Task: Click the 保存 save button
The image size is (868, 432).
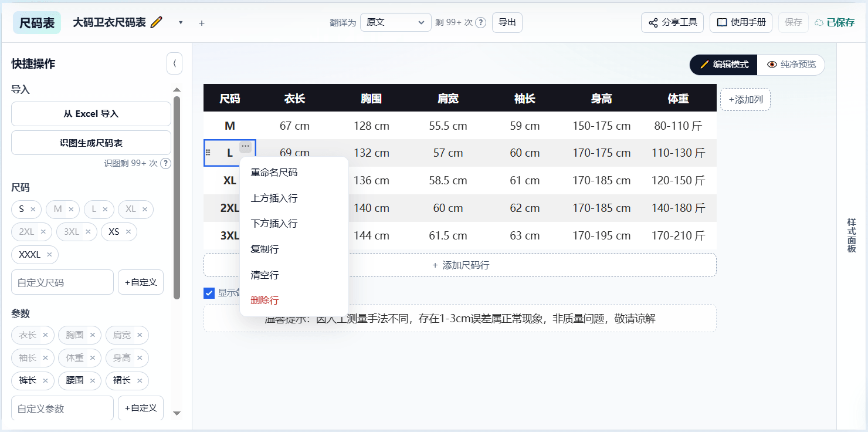Action: (x=794, y=22)
